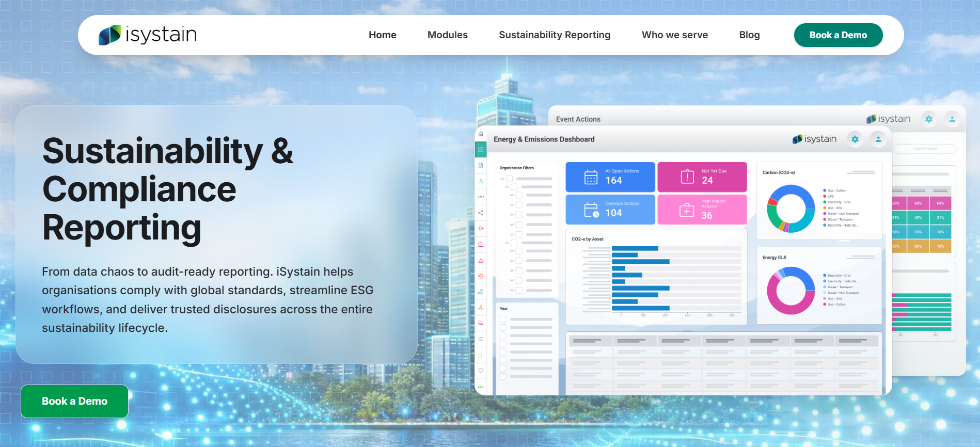Click calendar-clock icon on Overdue Actions card
The height and width of the screenshot is (447, 980).
591,210
